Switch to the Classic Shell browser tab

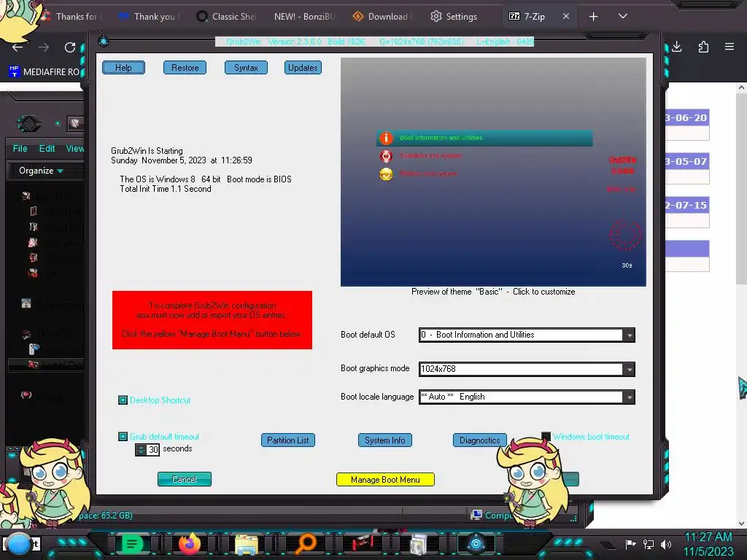228,16
